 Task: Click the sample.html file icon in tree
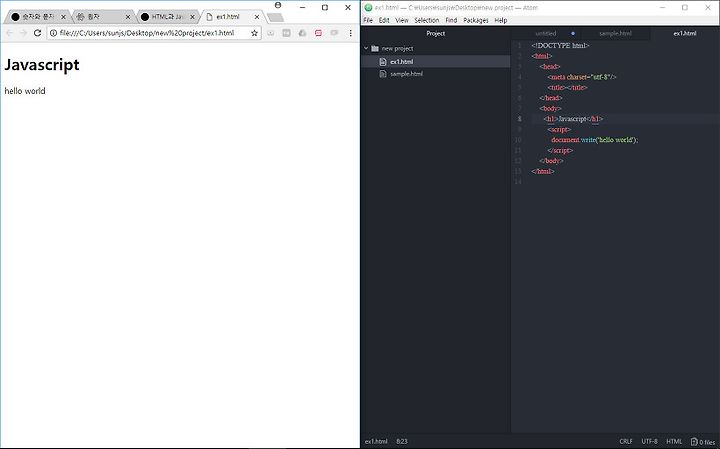tap(383, 73)
